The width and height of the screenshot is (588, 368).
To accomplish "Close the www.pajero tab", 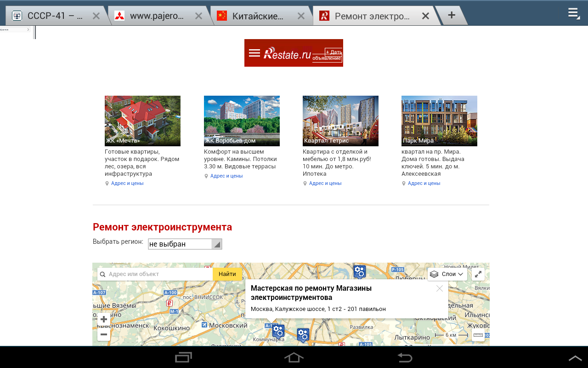I will click(x=198, y=16).
